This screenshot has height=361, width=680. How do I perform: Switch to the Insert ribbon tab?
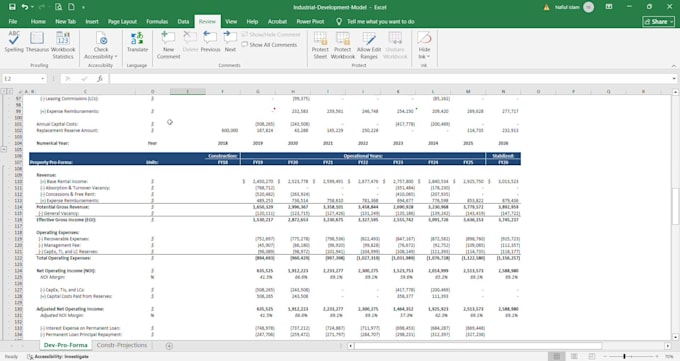[x=92, y=21]
